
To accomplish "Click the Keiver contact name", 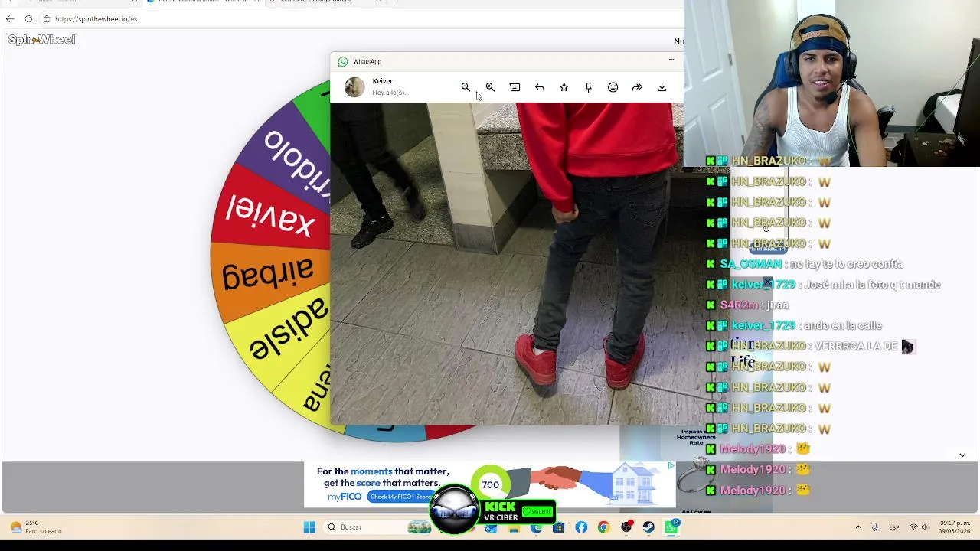I will coord(382,81).
